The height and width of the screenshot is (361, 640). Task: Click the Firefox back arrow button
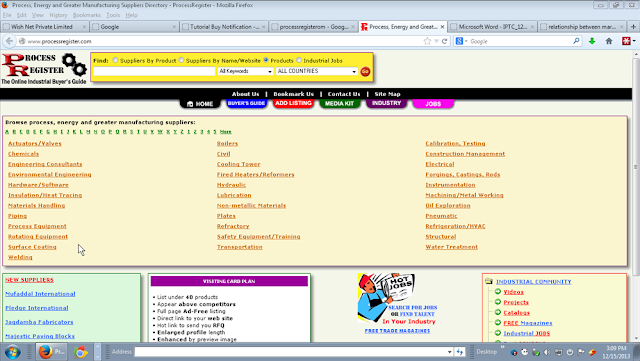click(x=10, y=41)
